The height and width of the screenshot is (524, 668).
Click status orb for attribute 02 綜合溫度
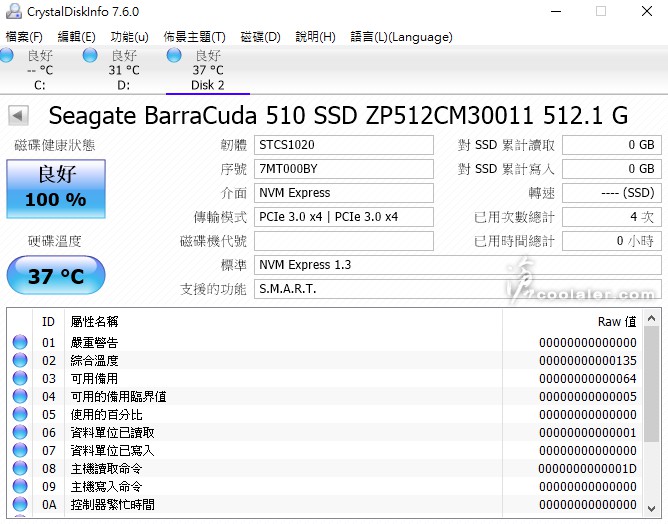(x=20, y=360)
